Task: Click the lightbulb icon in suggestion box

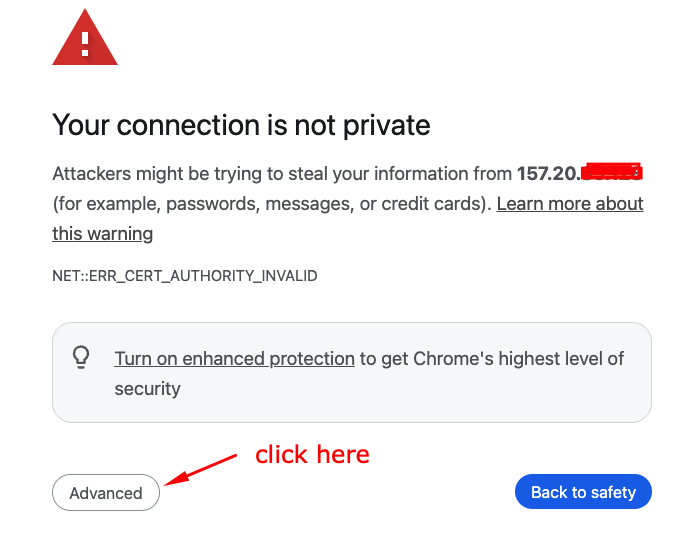Action: tap(82, 357)
